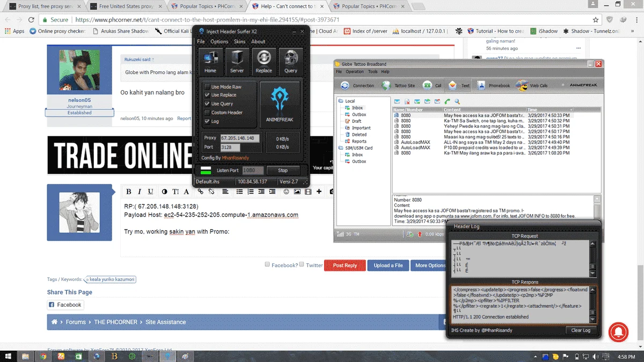Open the Phonebook in Globe Tattoo
Screen dimensions: 644x362
pyautogui.click(x=493, y=85)
